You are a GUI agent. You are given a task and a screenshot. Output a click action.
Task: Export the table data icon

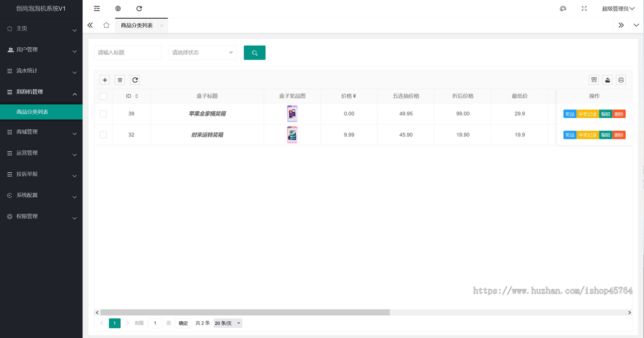[x=608, y=80]
